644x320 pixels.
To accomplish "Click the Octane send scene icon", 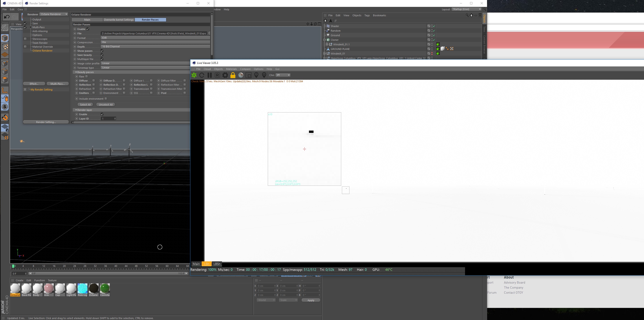I will [x=194, y=75].
